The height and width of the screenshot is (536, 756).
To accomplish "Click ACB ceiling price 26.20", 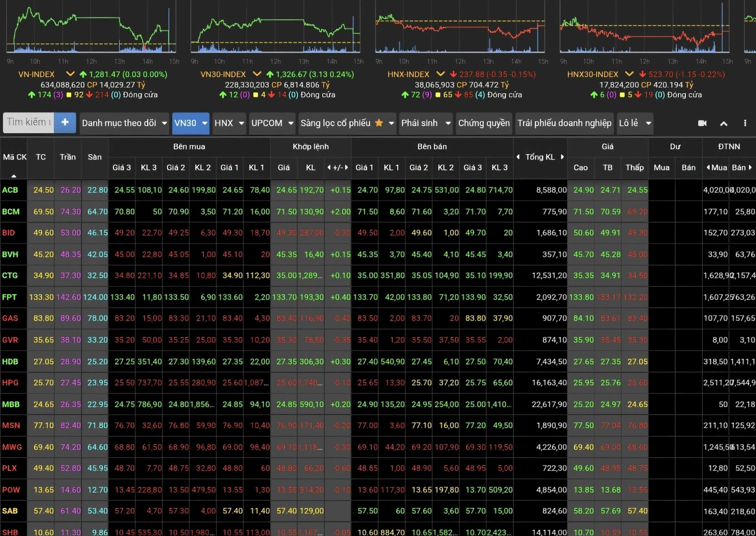I will click(70, 190).
